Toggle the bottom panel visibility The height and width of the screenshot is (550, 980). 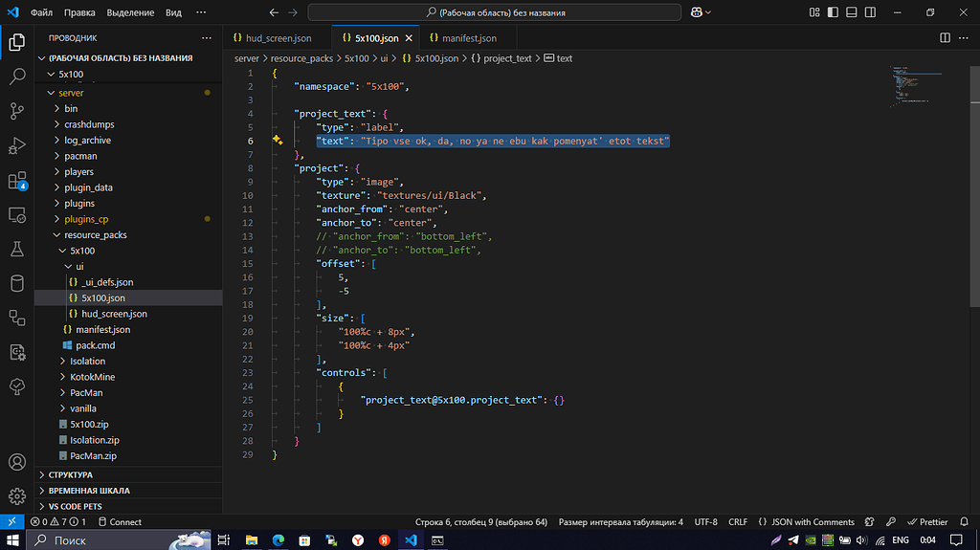point(851,12)
